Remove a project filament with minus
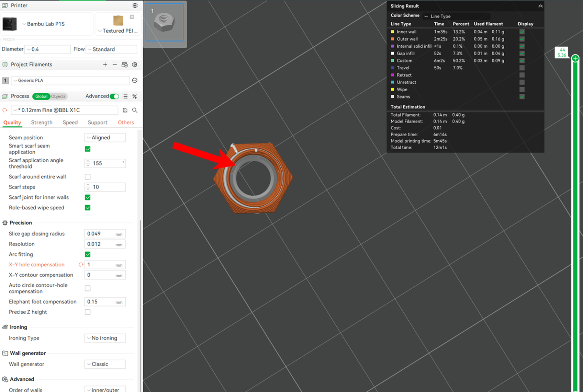 point(115,65)
